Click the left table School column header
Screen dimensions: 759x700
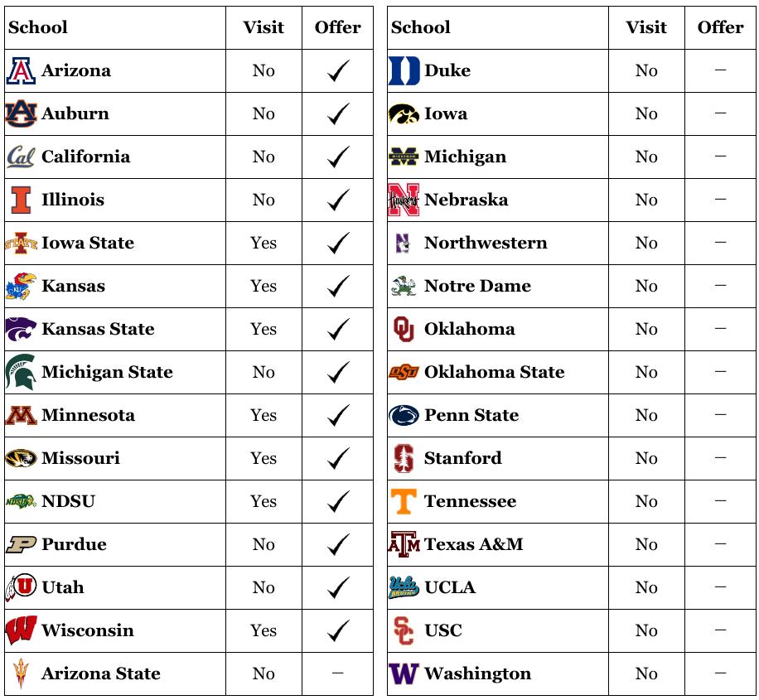38,27
